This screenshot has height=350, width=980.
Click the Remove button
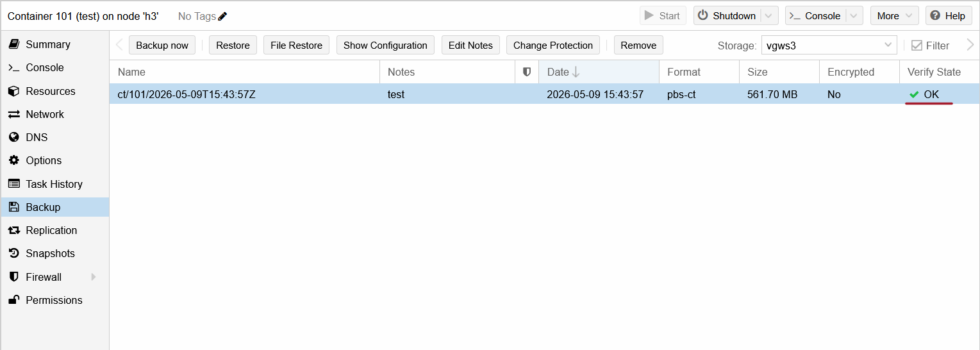(638, 45)
